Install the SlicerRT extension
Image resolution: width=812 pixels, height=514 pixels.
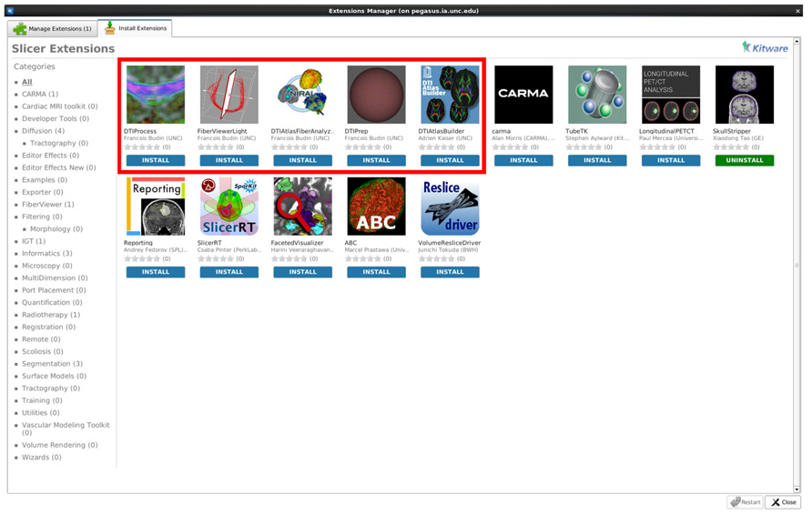click(228, 272)
